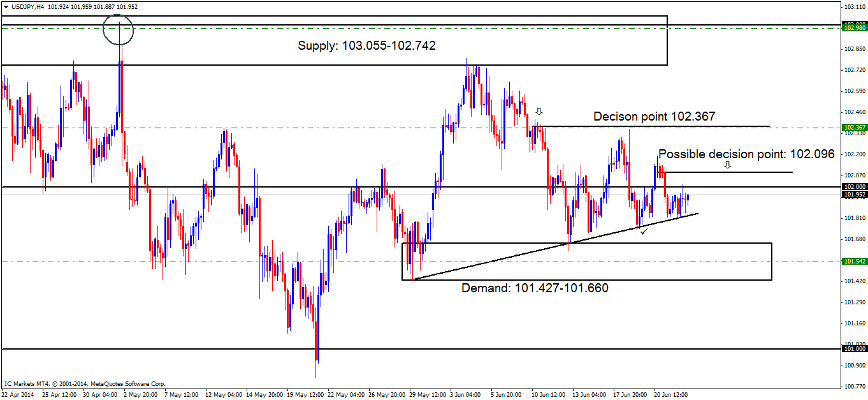Click the 102.850 price axis value

[855, 48]
